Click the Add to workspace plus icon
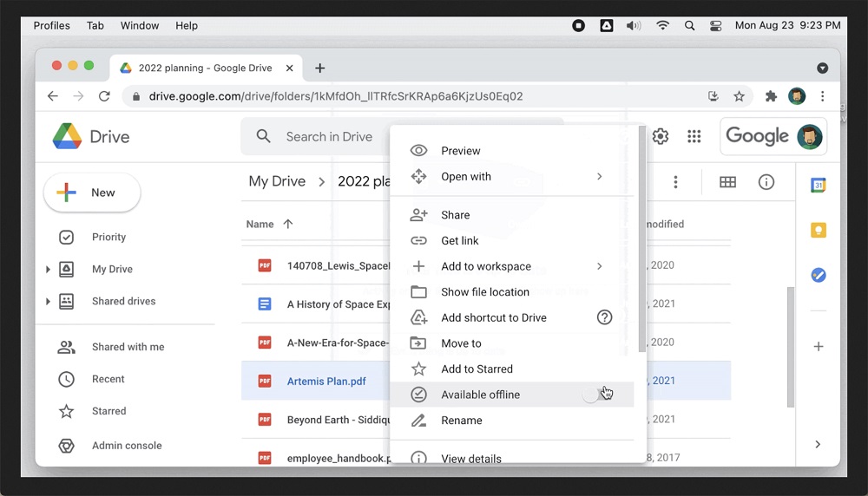The image size is (868, 496). (x=418, y=266)
